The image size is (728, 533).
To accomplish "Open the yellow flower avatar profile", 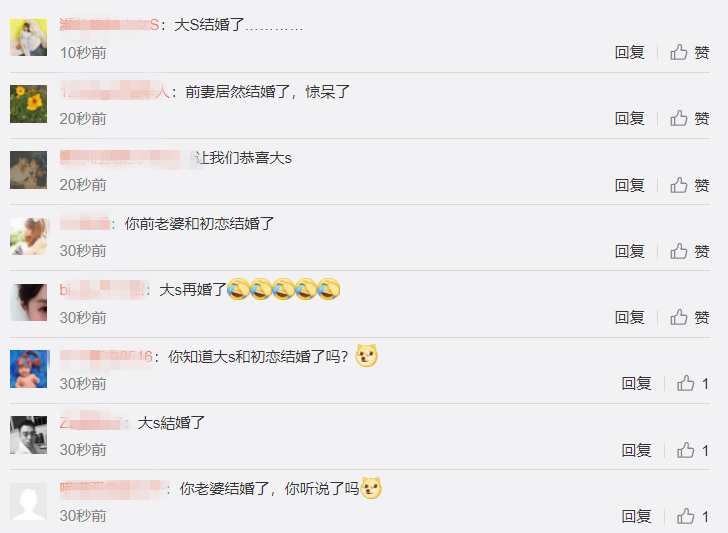I will pyautogui.click(x=28, y=104).
